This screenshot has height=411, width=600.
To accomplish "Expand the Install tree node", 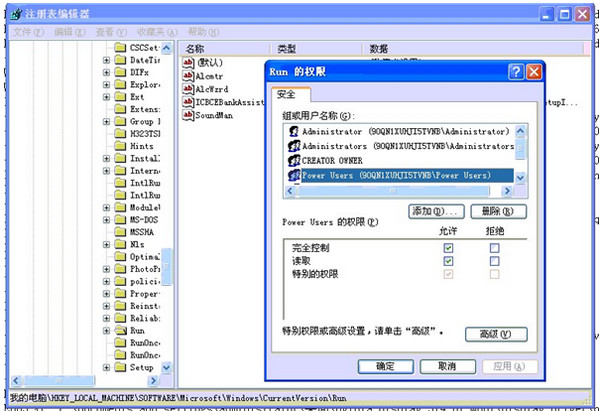I will coord(106,158).
